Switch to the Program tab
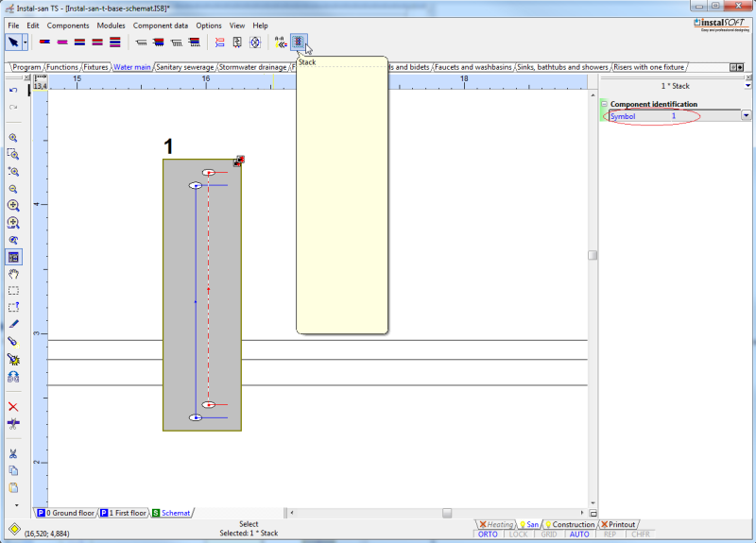The image size is (756, 543). pyautogui.click(x=26, y=67)
